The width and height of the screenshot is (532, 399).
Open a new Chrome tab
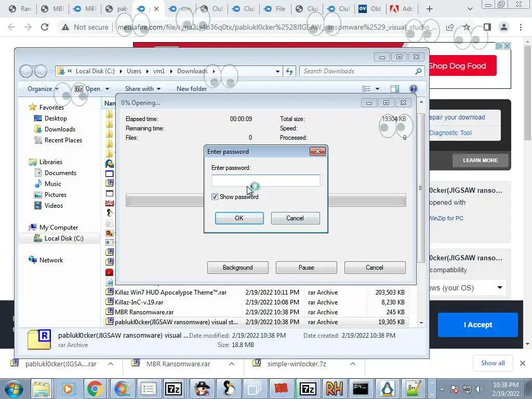pyautogui.click(x=430, y=9)
